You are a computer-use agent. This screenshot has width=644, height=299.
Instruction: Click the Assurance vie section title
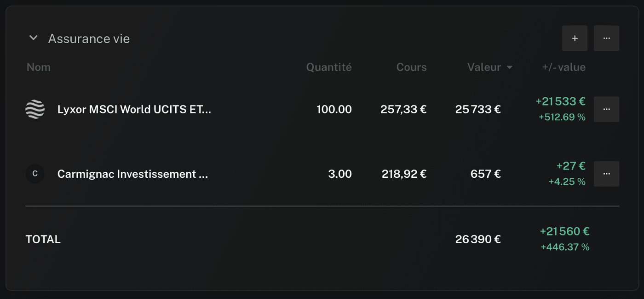(x=89, y=39)
